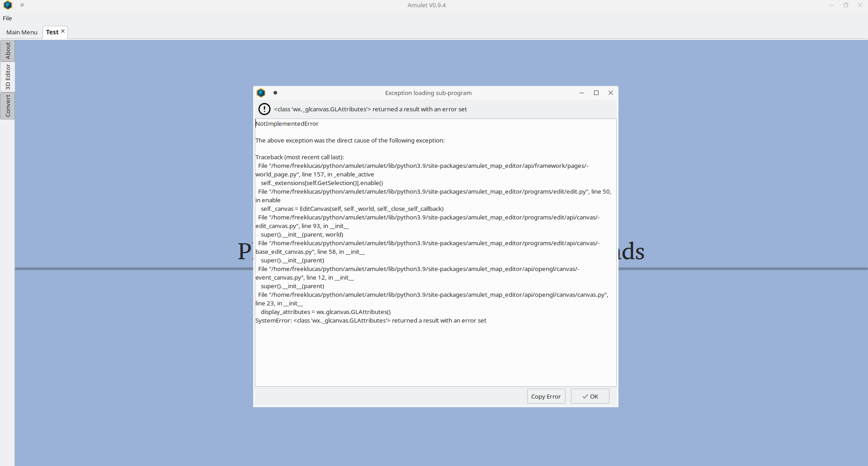Maximize the exception dialog
Screen dimensions: 868x466
coord(596,93)
